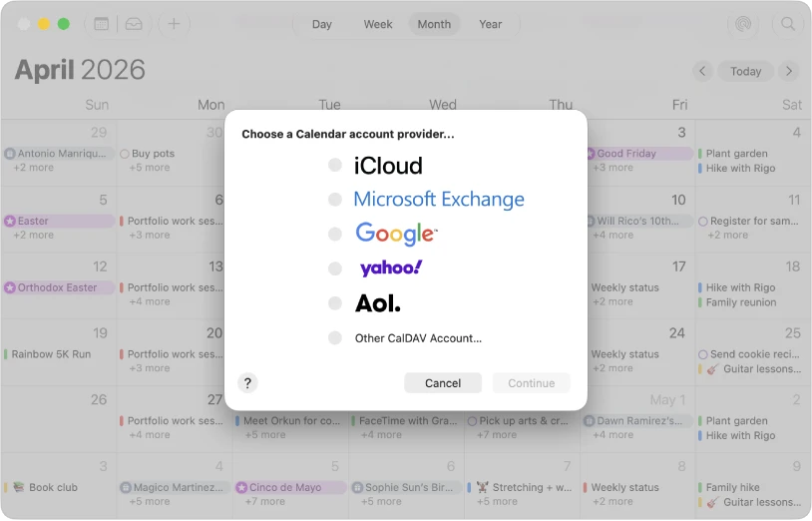
Task: Open Portfolio work ses... event on April 6
Action: coord(172,222)
